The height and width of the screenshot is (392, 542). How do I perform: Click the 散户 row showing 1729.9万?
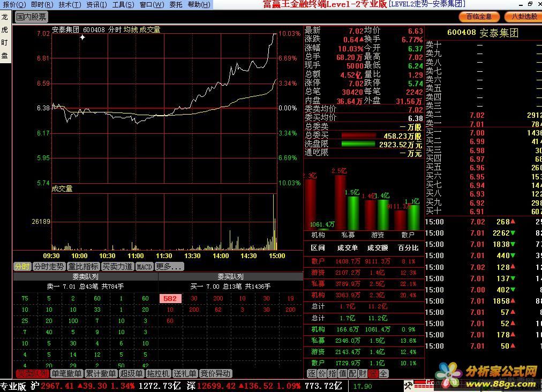[364, 363]
